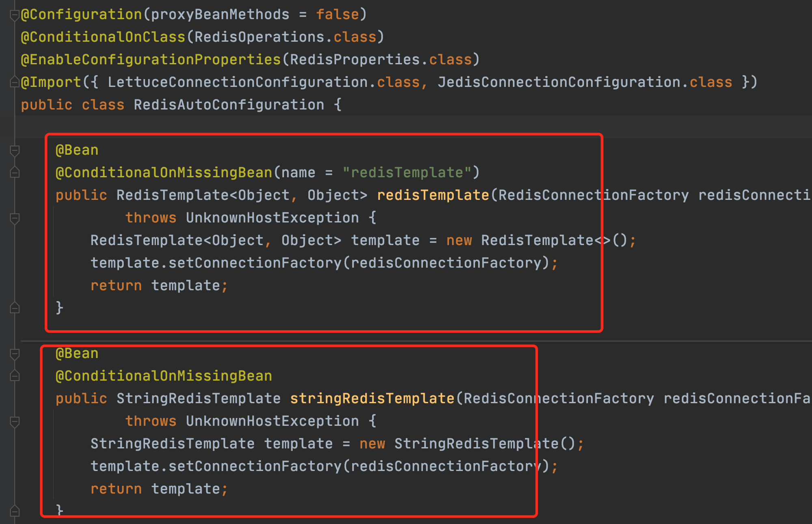
Task: Click RedisProperties in @EnableConfigurationProperties
Action: coord(355,60)
